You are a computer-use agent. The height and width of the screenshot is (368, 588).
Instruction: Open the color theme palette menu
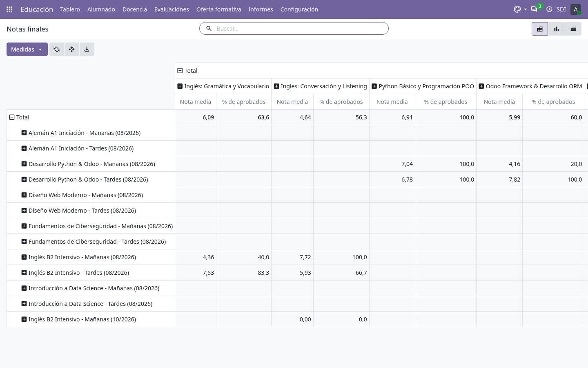pos(520,9)
